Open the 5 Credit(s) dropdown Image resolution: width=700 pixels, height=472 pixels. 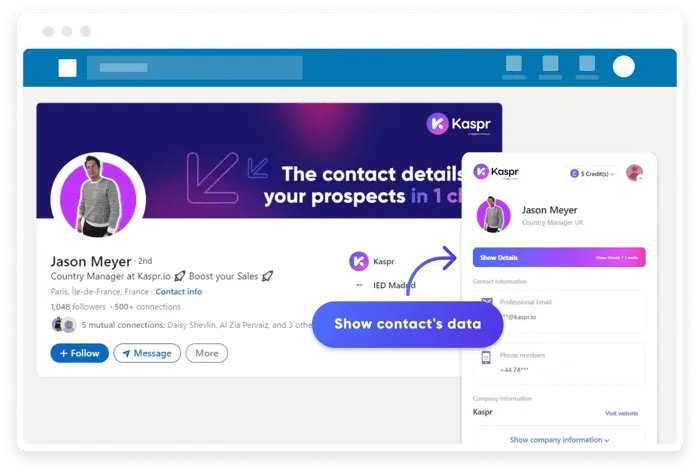(592, 173)
